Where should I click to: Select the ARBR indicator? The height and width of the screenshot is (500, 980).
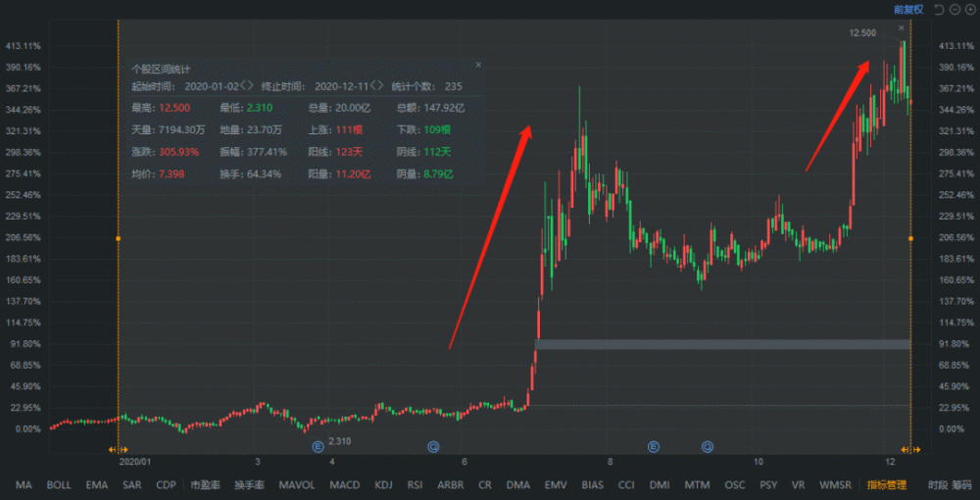pyautogui.click(x=451, y=485)
